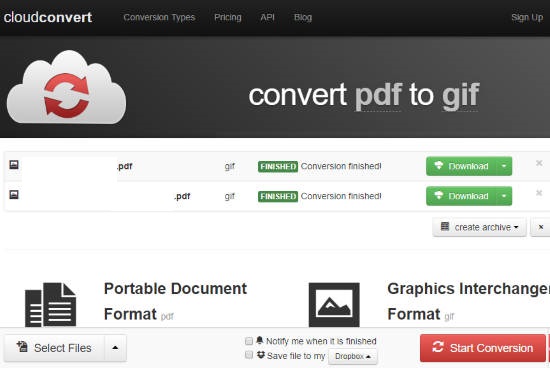The width and height of the screenshot is (550, 368).
Task: Click the Select Files button
Action: point(54,348)
